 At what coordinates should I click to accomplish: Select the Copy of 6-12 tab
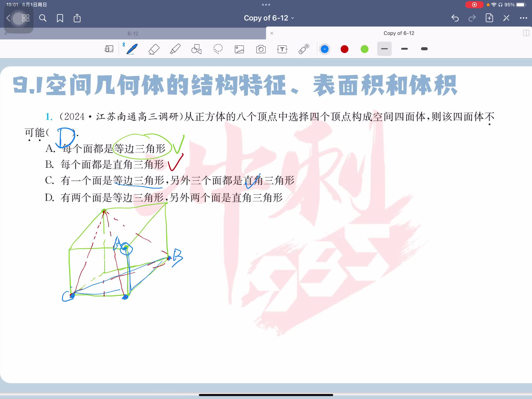pyautogui.click(x=398, y=33)
